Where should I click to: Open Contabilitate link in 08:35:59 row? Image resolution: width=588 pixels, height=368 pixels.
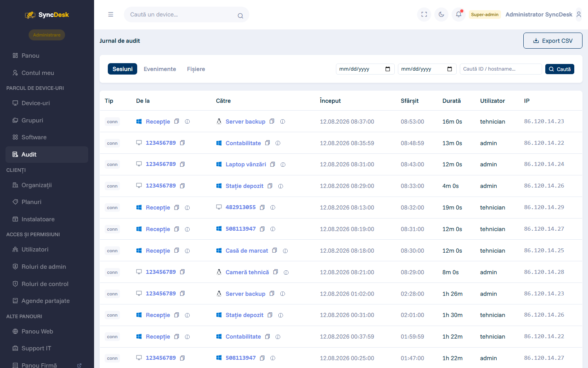tap(243, 143)
